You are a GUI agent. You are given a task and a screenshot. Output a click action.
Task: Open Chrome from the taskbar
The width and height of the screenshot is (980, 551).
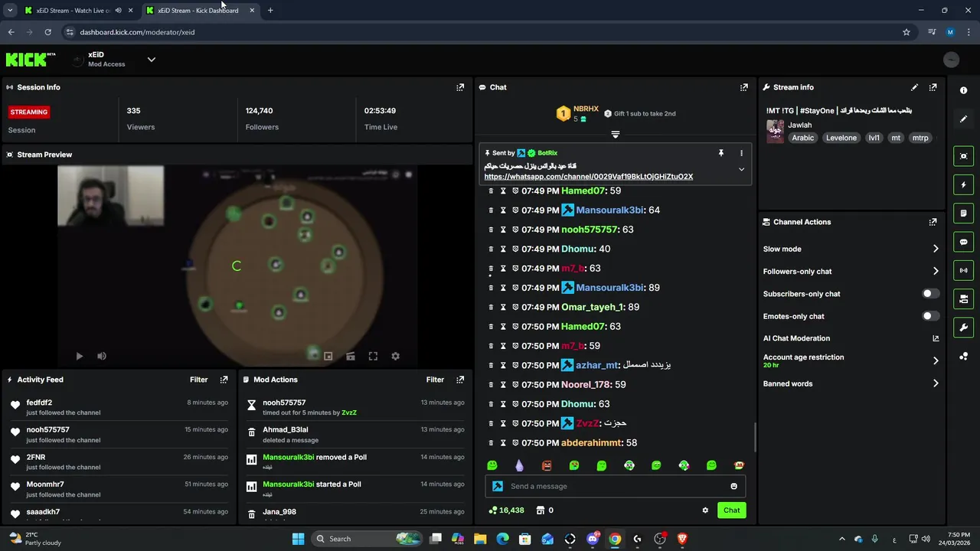615,539
